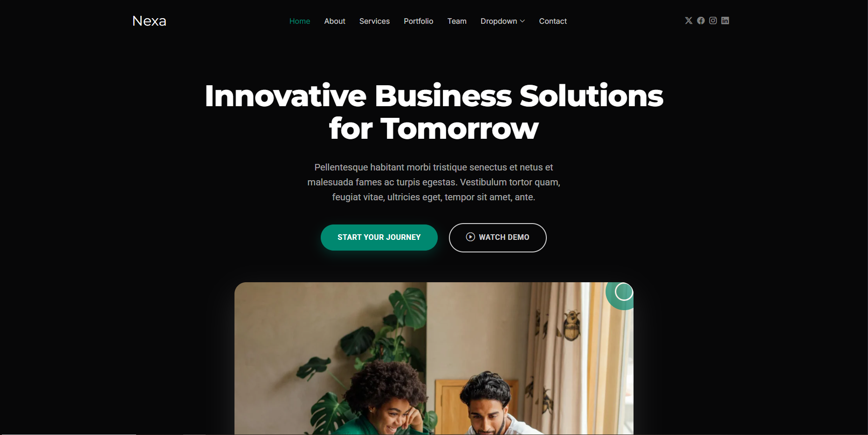Open the Facebook social icon
868x435 pixels.
[701, 20]
